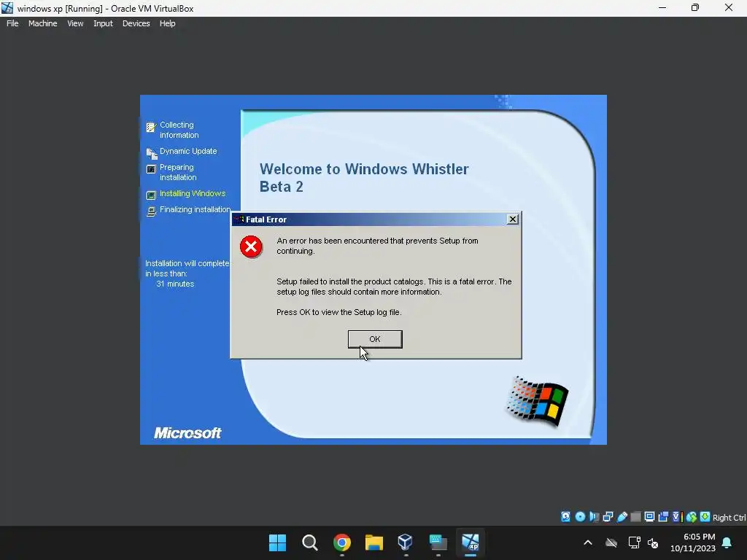Open the teal monitor app on the taskbar
Viewport: 747px width, 560px height.
pos(438,542)
